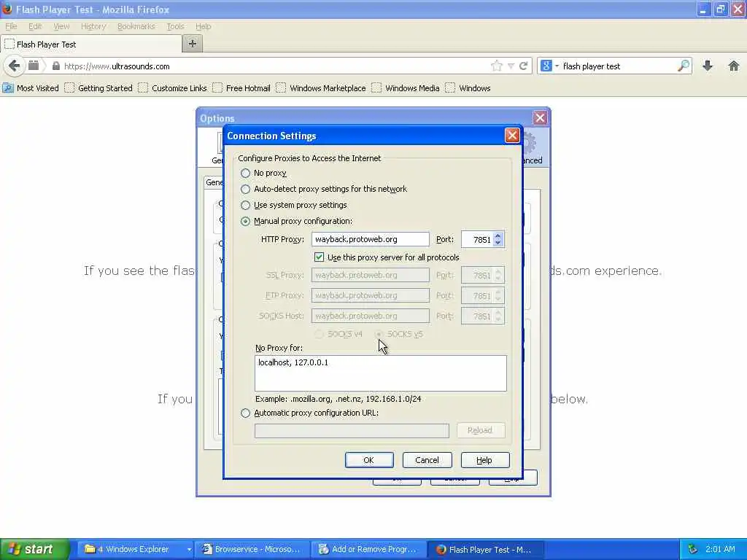The height and width of the screenshot is (560, 747).
Task: Select Automatic proxy configuration URL option
Action: point(245,413)
